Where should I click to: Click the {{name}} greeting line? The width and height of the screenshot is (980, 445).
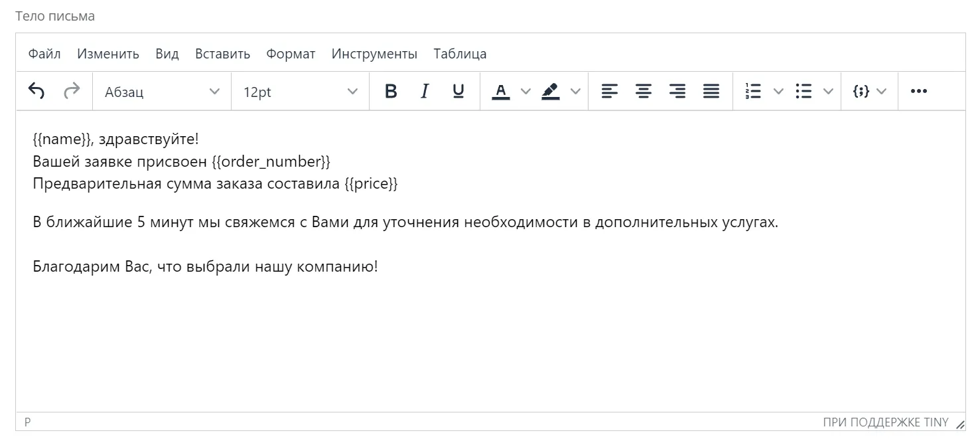[115, 139]
